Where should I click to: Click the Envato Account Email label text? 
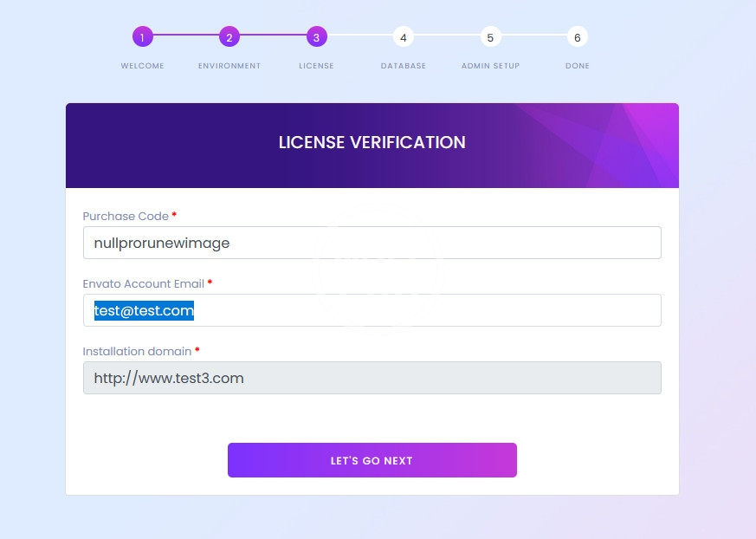click(x=143, y=283)
